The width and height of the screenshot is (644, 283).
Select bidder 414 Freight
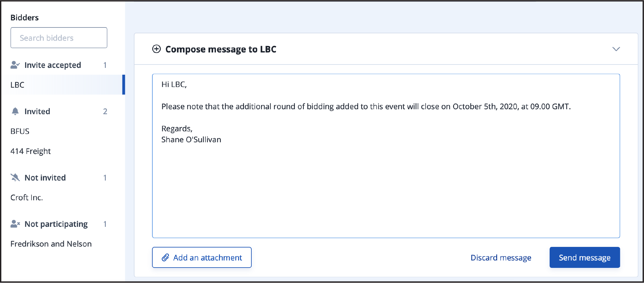[x=31, y=151]
